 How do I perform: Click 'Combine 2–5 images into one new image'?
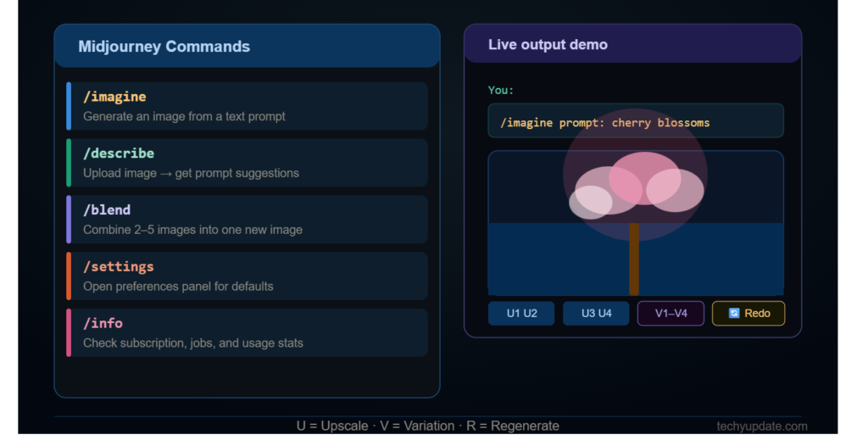click(192, 230)
